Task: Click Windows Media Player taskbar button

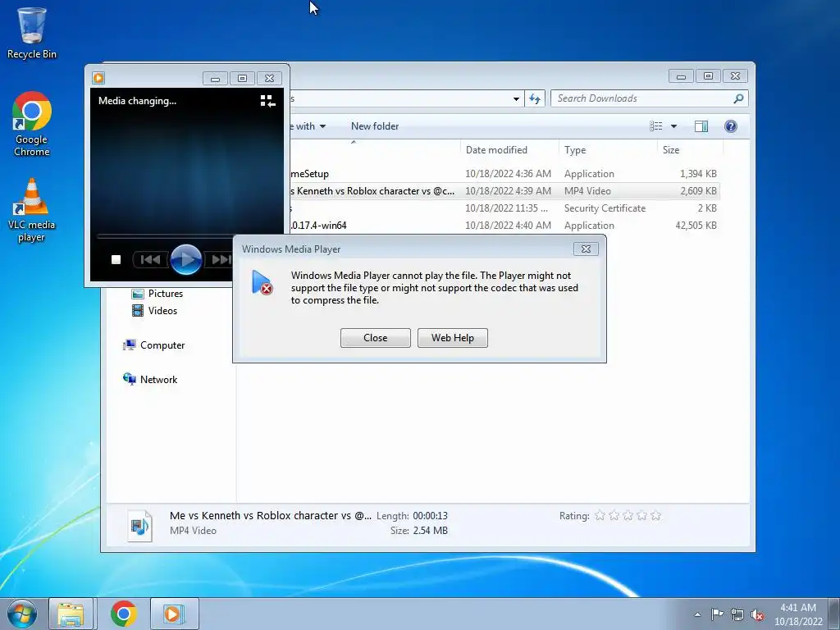Action: tap(174, 614)
